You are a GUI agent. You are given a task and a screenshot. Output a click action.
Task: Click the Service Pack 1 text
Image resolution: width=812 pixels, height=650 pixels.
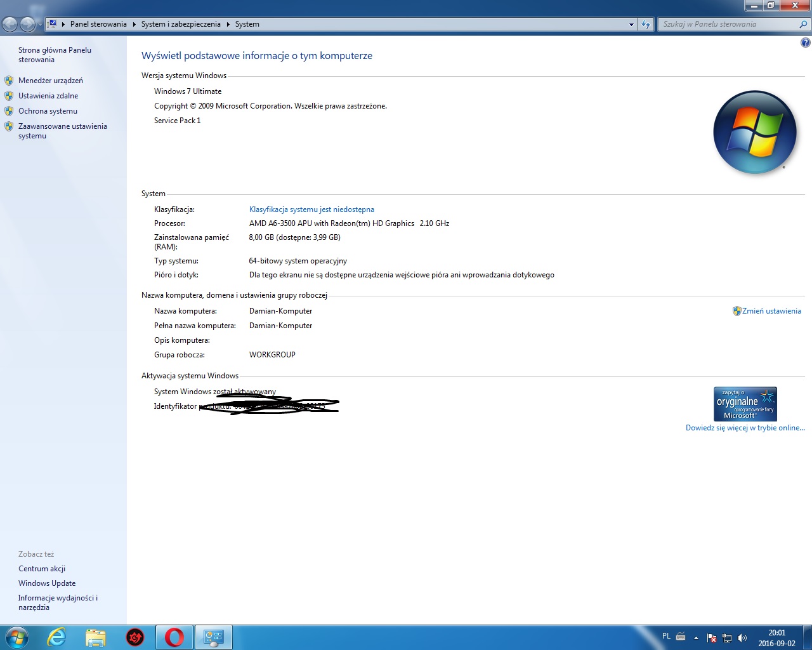[x=177, y=121]
